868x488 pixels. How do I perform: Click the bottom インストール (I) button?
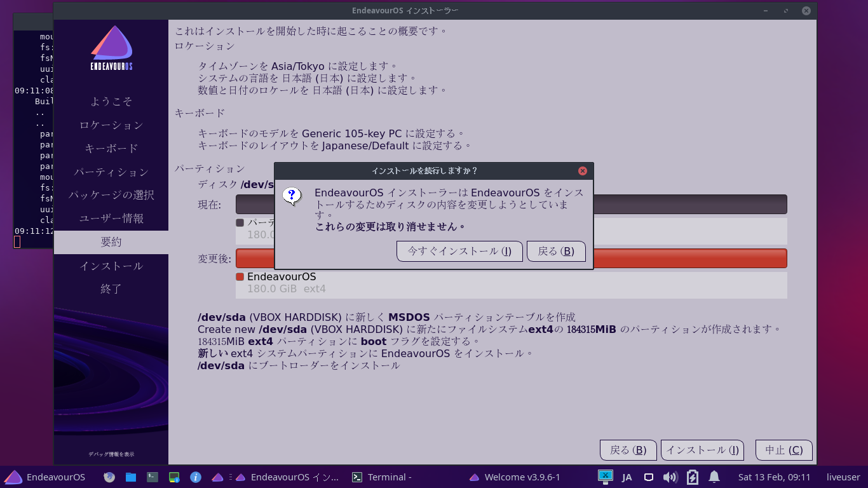click(702, 450)
